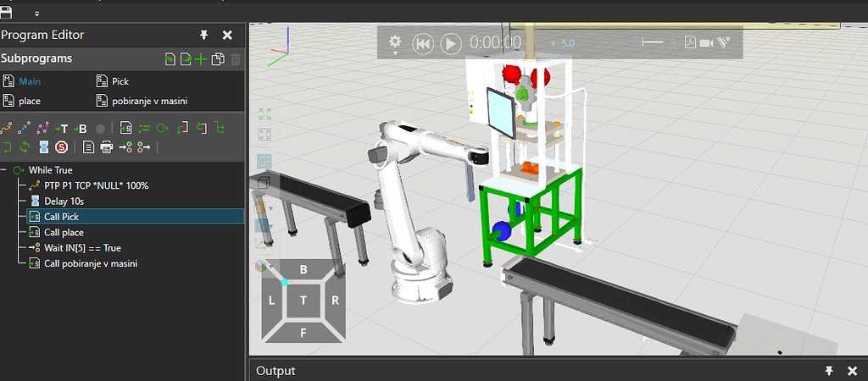Image resolution: width=868 pixels, height=381 pixels.
Task: Play the simulation
Action: [x=451, y=42]
